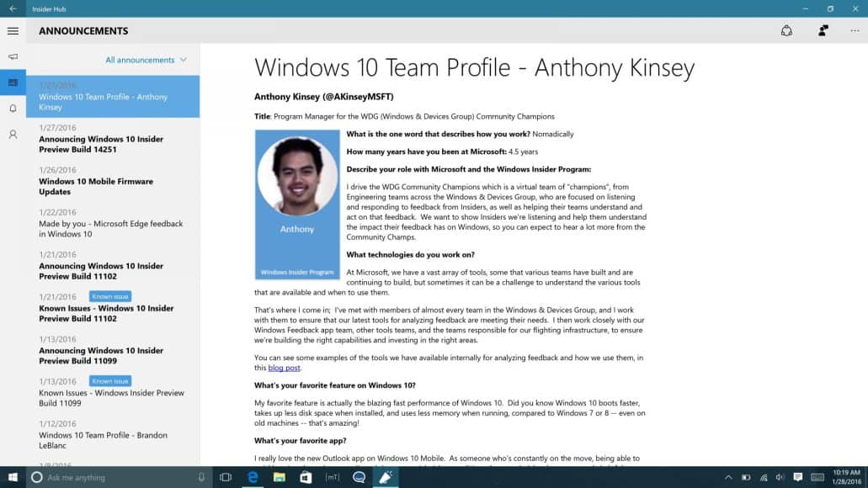Click the Insider Hub taskbar icon
The image size is (868, 488).
tap(386, 477)
